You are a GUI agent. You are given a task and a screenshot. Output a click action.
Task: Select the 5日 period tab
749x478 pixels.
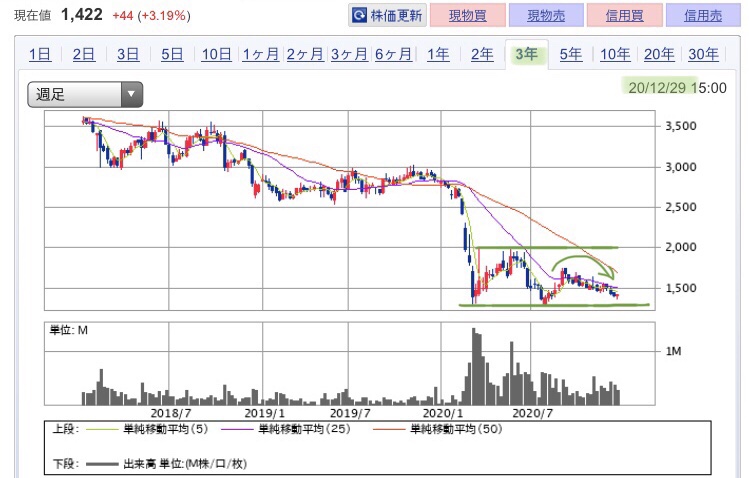172,54
